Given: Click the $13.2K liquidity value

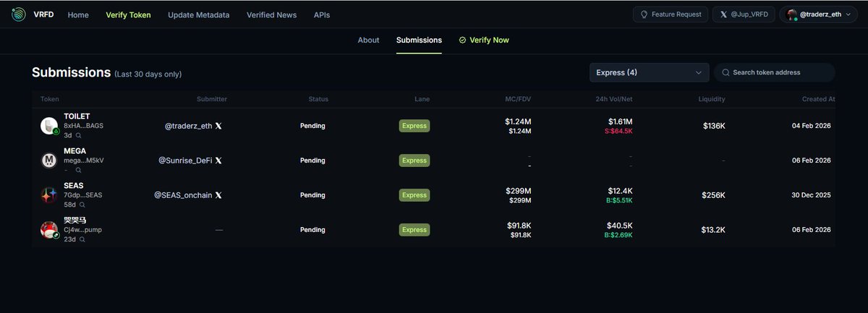Looking at the screenshot, I should (712, 230).
